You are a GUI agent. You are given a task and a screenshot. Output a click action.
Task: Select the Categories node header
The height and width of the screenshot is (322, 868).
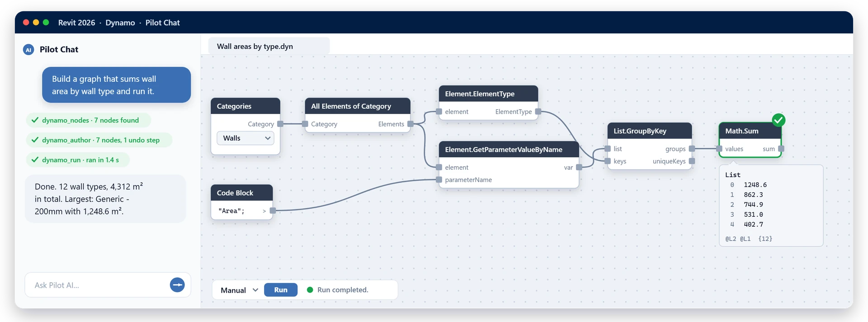pyautogui.click(x=245, y=106)
